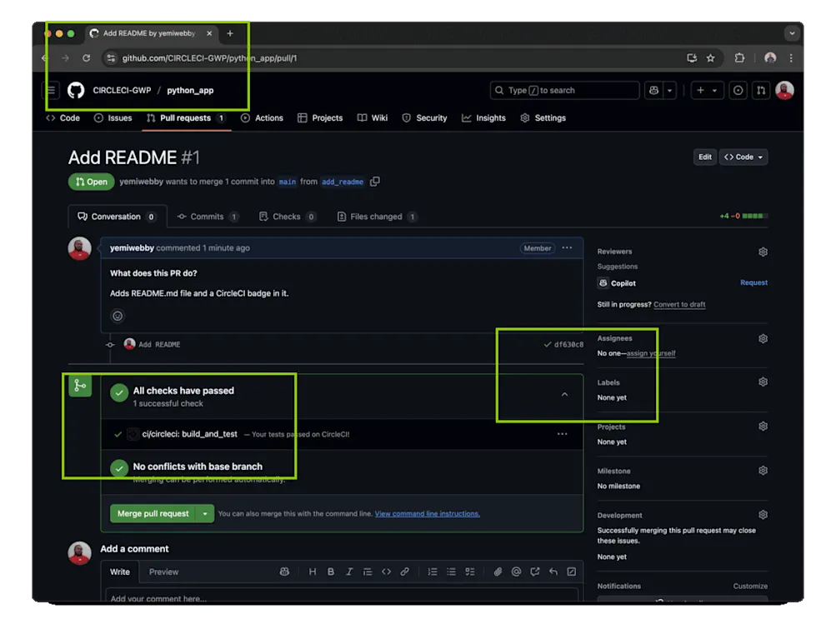Switch to the Checks tab
The height and width of the screenshot is (644, 836).
[x=288, y=217]
